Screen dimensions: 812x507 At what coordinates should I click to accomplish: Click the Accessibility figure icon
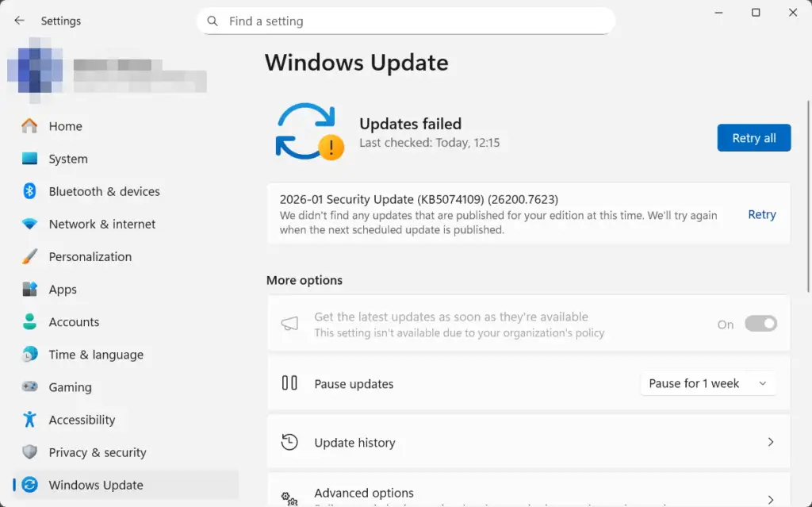click(x=29, y=420)
